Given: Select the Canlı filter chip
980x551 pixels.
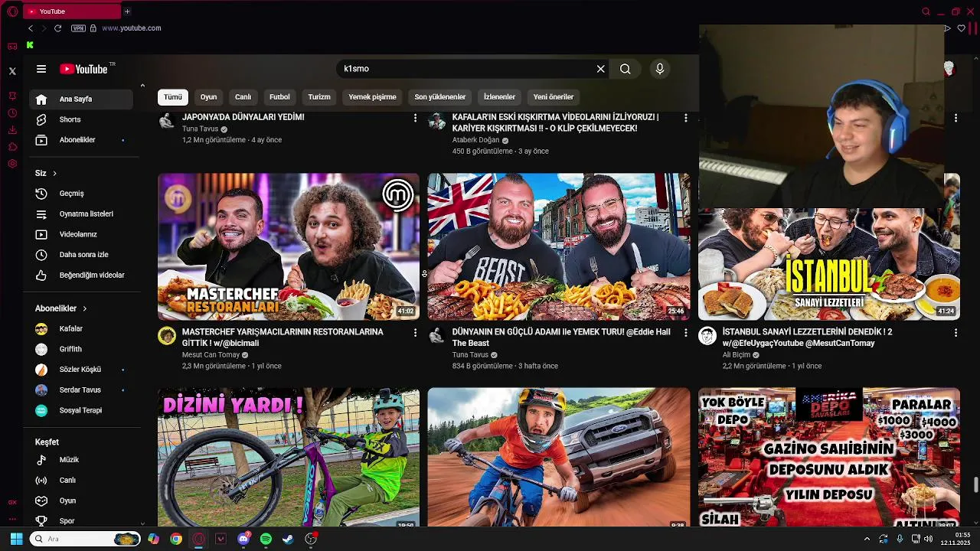Looking at the screenshot, I should click(x=243, y=97).
